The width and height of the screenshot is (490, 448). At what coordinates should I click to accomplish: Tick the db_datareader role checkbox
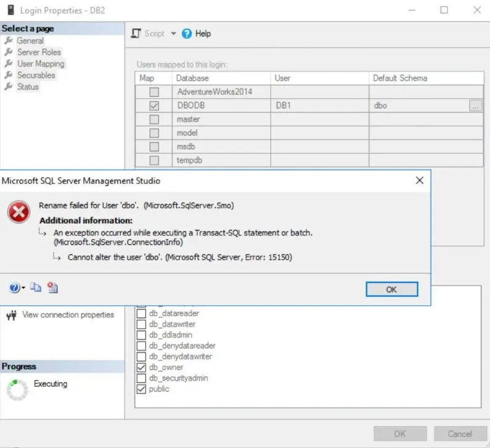pyautogui.click(x=141, y=314)
